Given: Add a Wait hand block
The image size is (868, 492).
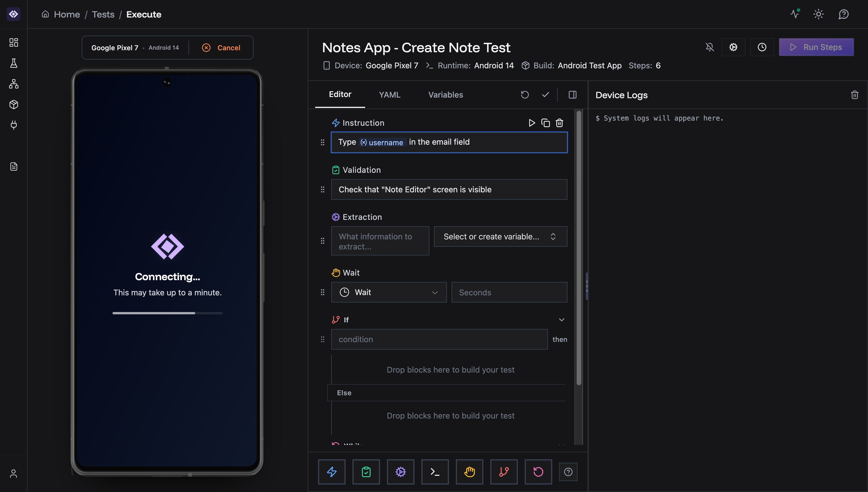Looking at the screenshot, I should 469,471.
